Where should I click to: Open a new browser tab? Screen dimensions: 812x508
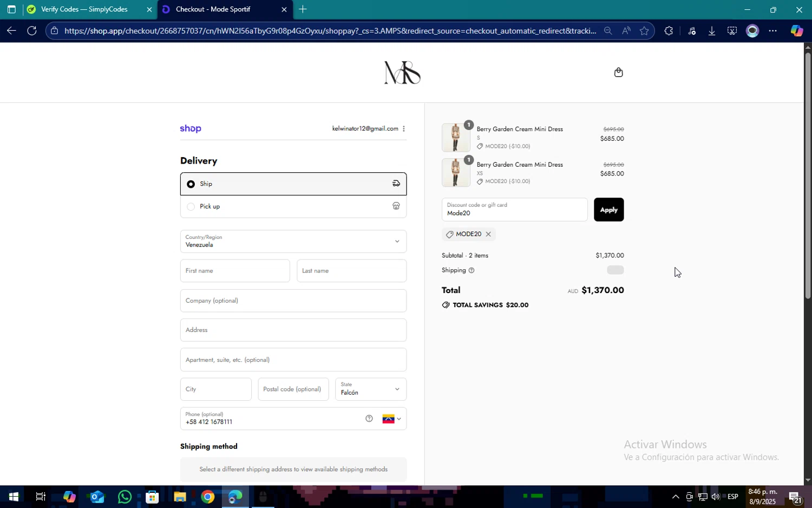click(303, 9)
